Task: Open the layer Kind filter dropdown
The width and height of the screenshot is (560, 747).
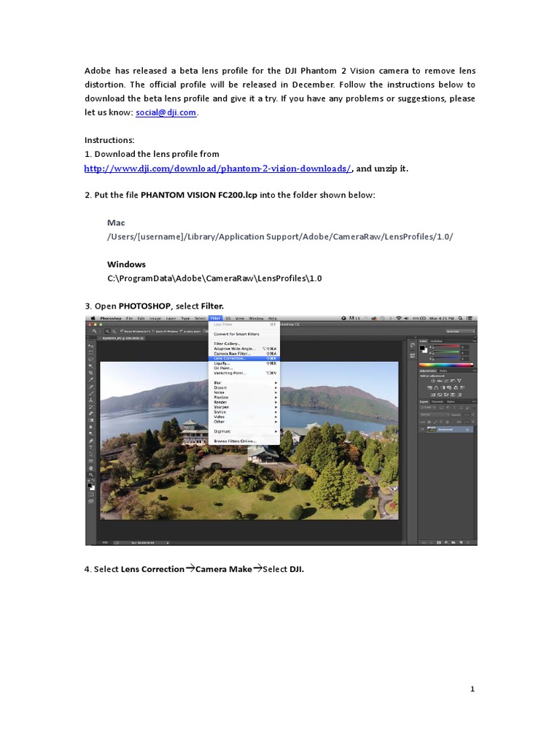Action: (429, 408)
